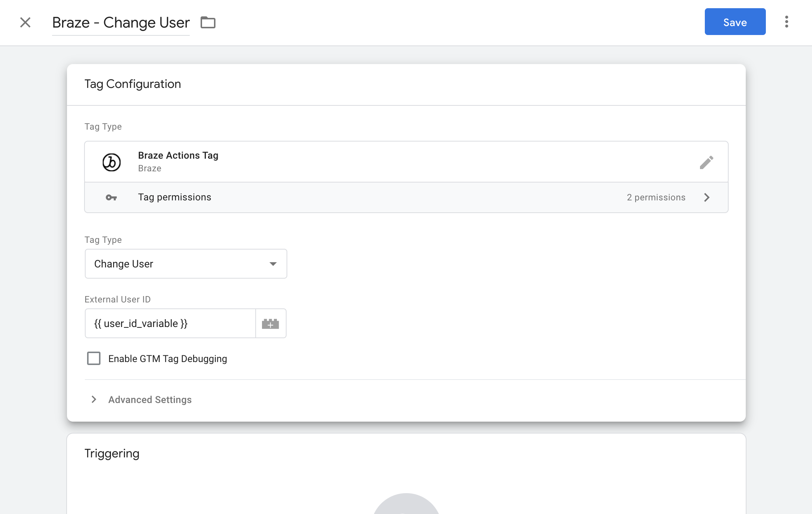Click the Save button
The height and width of the screenshot is (514, 812).
click(x=735, y=22)
